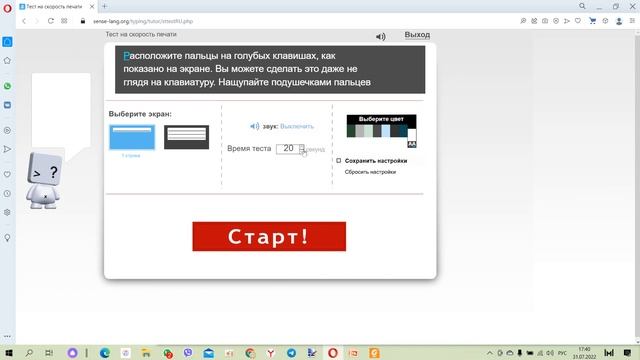Screen dimensions: 640x360
Task: Go back with the browser back arrow
Action: pos(24,21)
